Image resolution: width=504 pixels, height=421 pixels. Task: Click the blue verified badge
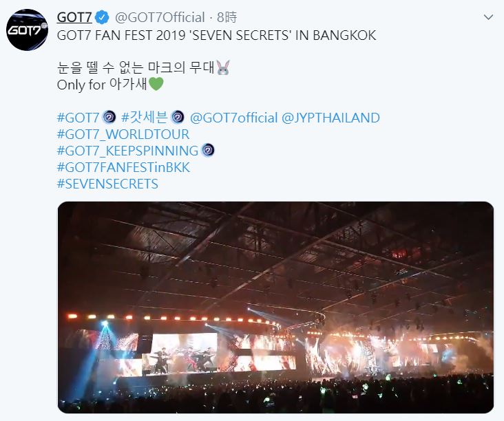pos(102,18)
